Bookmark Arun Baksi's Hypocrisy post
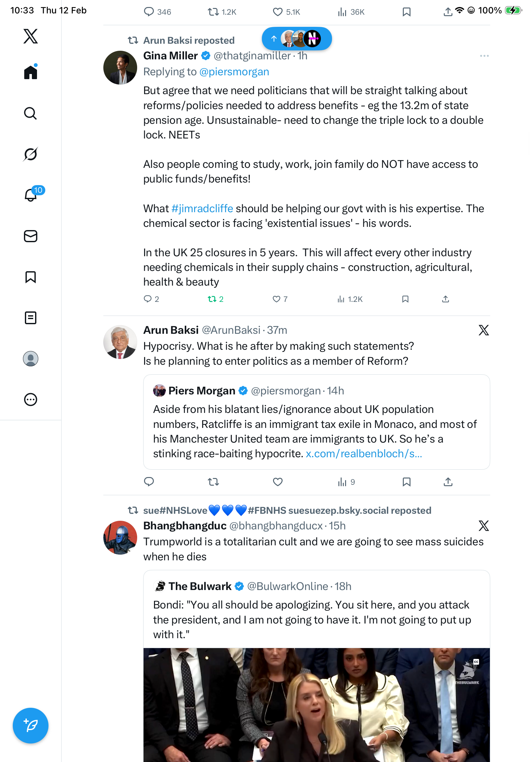Image resolution: width=532 pixels, height=762 pixels. (406, 482)
